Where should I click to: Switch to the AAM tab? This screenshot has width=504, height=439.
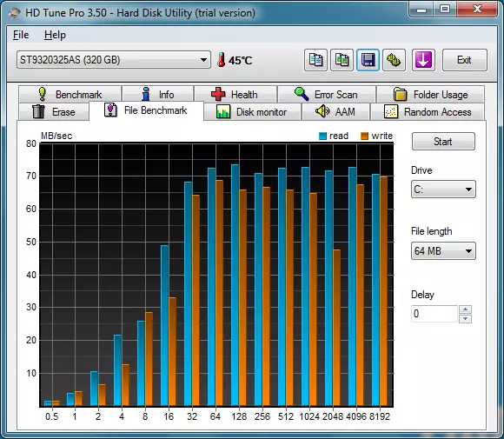pyautogui.click(x=335, y=112)
